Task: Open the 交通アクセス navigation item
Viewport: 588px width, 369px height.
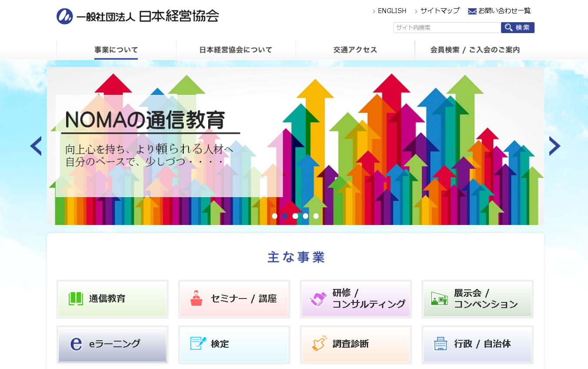Action: tap(355, 50)
